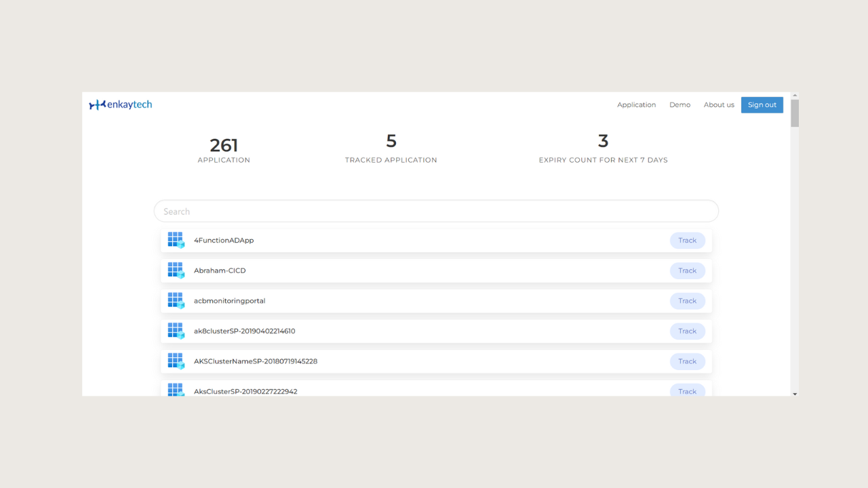Click the scrollbar up arrow

(795, 96)
